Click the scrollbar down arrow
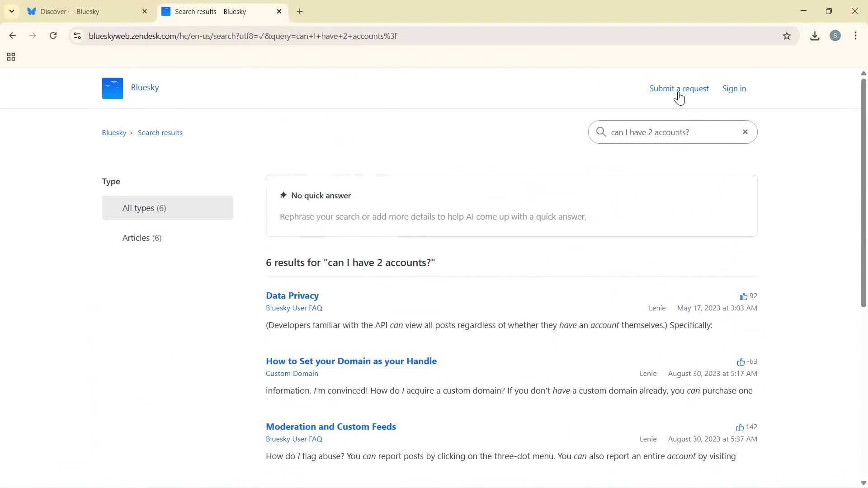The image size is (868, 488). click(x=863, y=483)
